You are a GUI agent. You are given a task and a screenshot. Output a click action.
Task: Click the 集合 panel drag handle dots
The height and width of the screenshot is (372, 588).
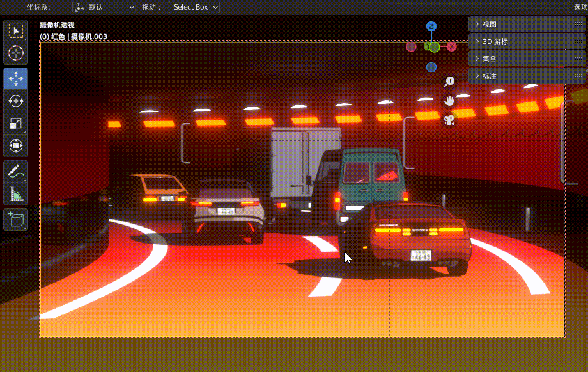(578, 59)
